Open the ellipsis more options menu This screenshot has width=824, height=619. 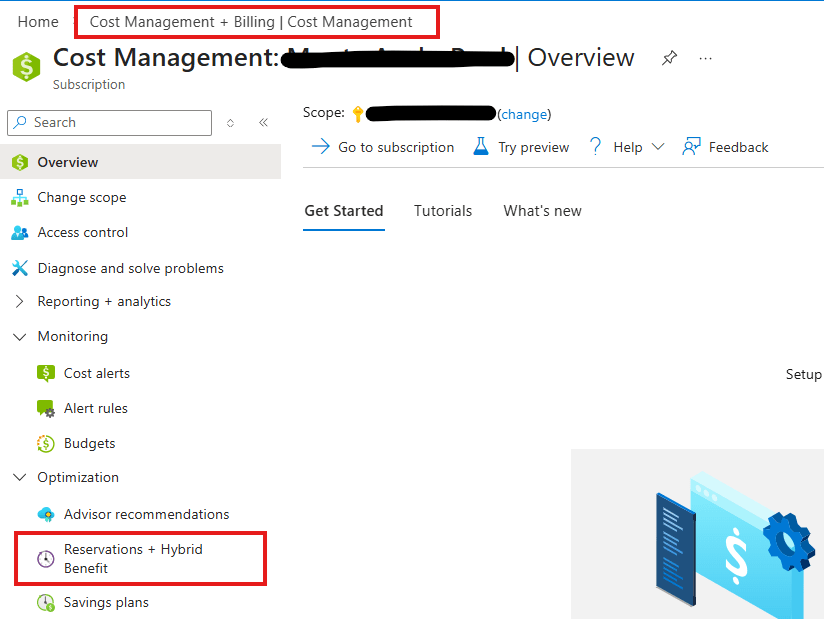(706, 59)
